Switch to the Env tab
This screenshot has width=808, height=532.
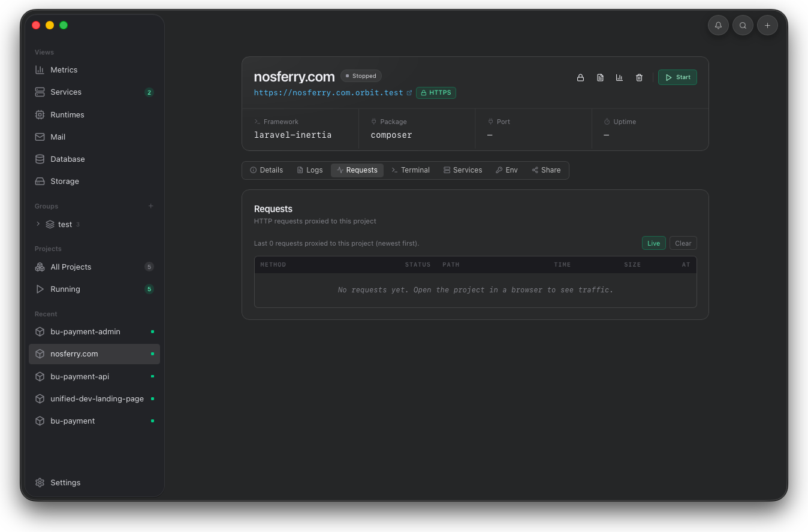click(x=506, y=170)
